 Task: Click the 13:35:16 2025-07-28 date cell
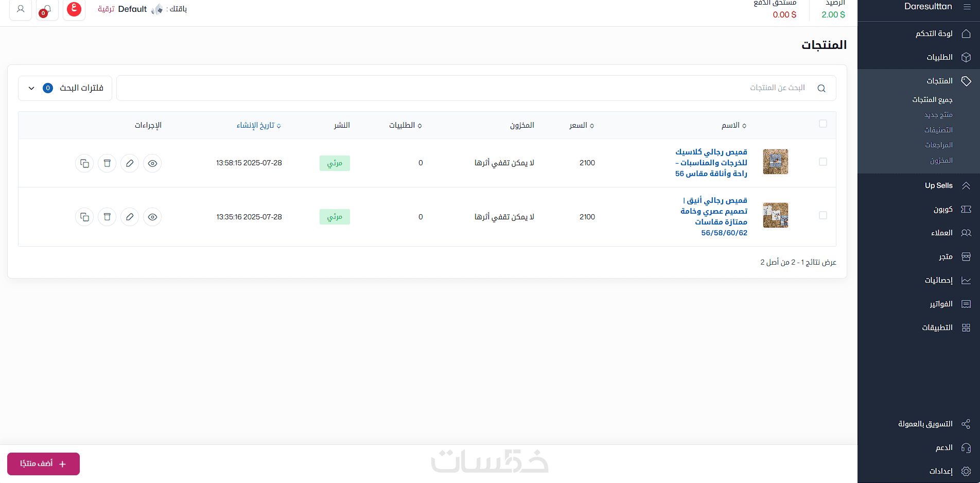[249, 217]
